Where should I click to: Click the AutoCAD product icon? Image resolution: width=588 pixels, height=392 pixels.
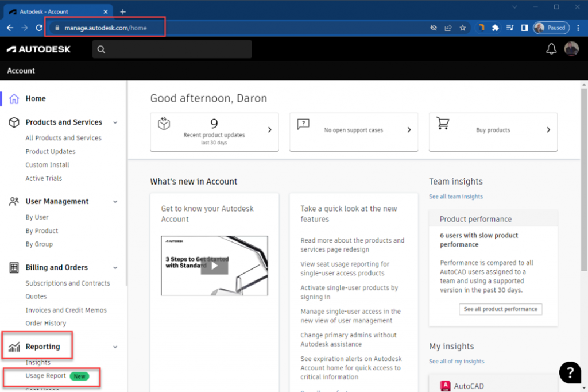coord(445,386)
